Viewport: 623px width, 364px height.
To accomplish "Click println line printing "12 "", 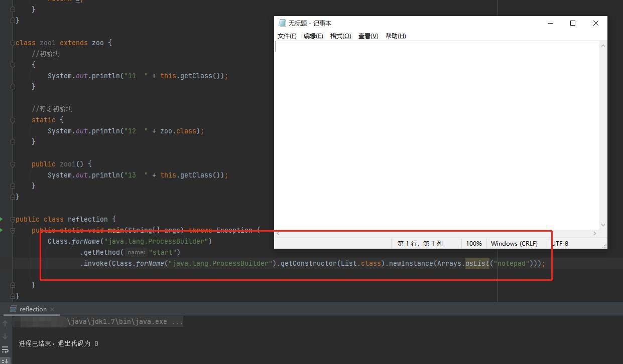I will click(126, 131).
